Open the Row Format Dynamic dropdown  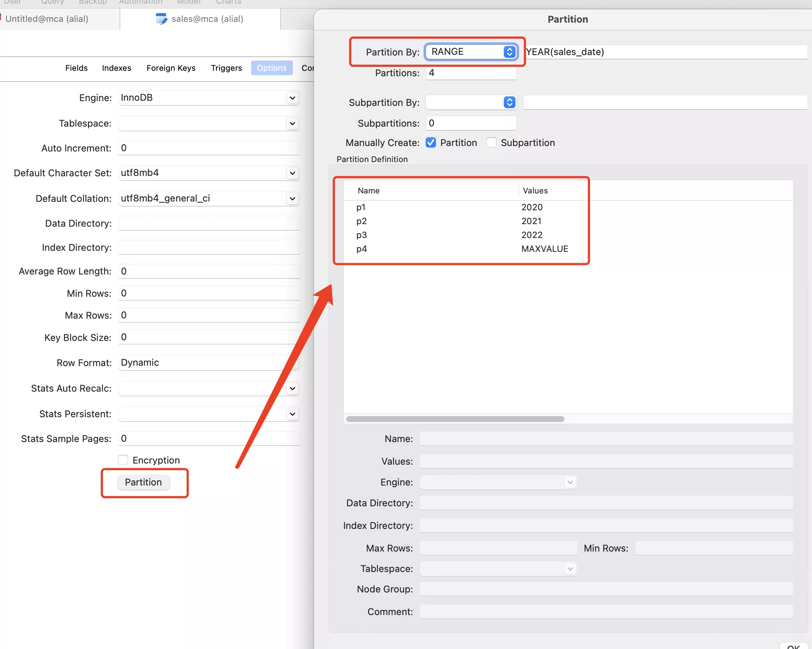click(x=209, y=363)
